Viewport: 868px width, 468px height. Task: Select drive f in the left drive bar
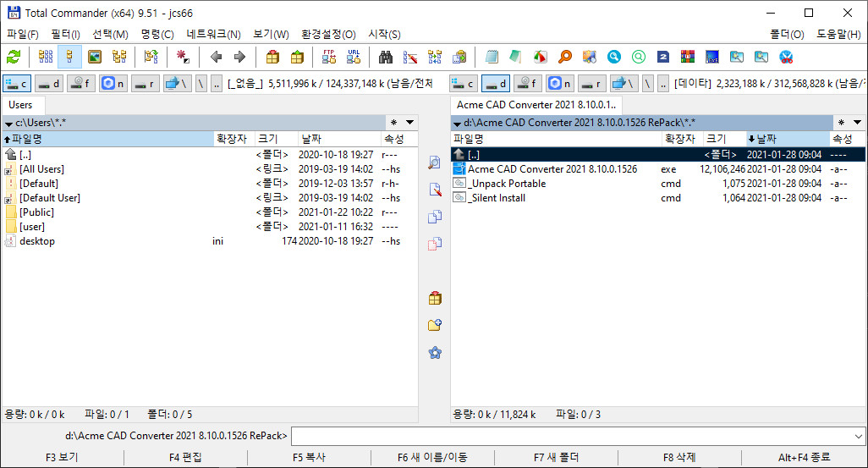81,84
